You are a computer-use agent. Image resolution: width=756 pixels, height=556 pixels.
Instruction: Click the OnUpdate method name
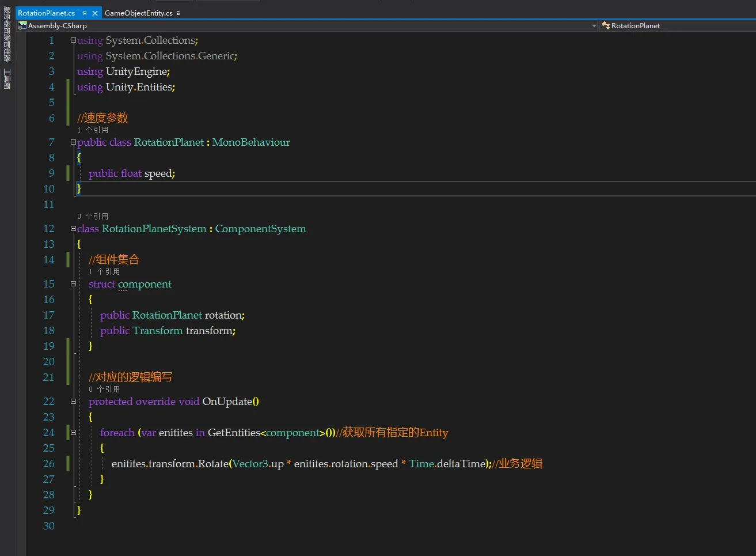(227, 402)
